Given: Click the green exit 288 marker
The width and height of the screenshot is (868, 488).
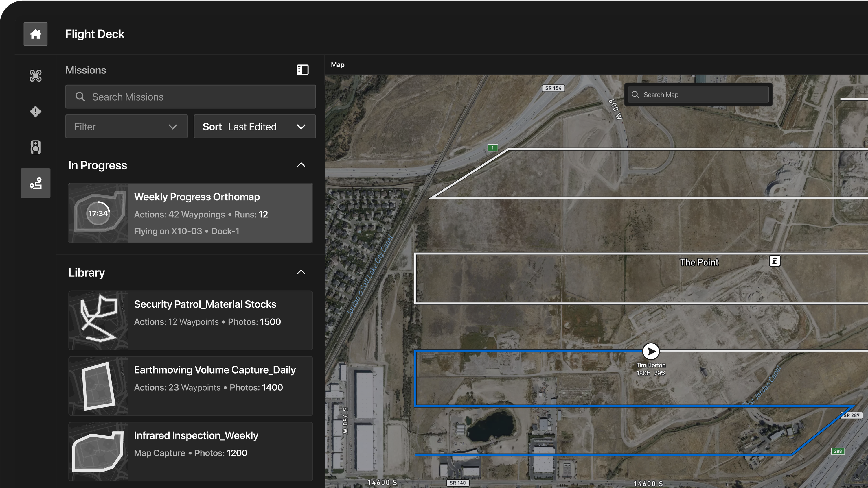Looking at the screenshot, I should pyautogui.click(x=838, y=451).
